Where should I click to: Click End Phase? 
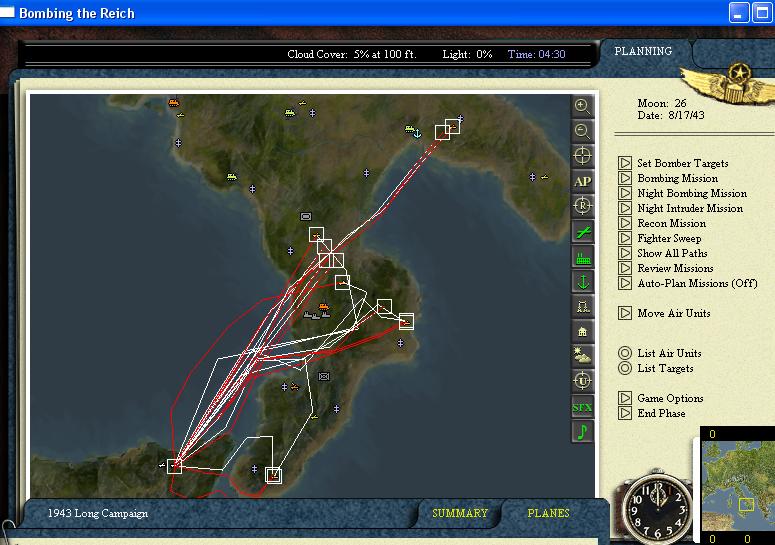[661, 413]
